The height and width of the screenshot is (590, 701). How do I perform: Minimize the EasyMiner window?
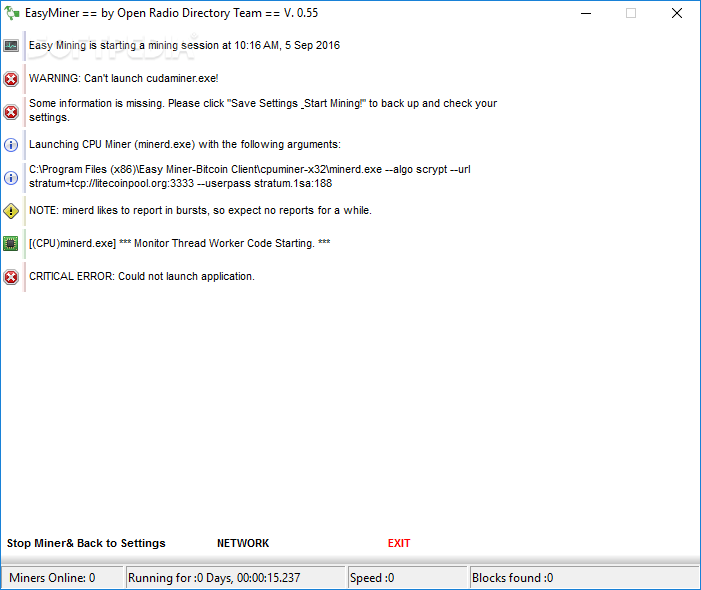point(586,13)
